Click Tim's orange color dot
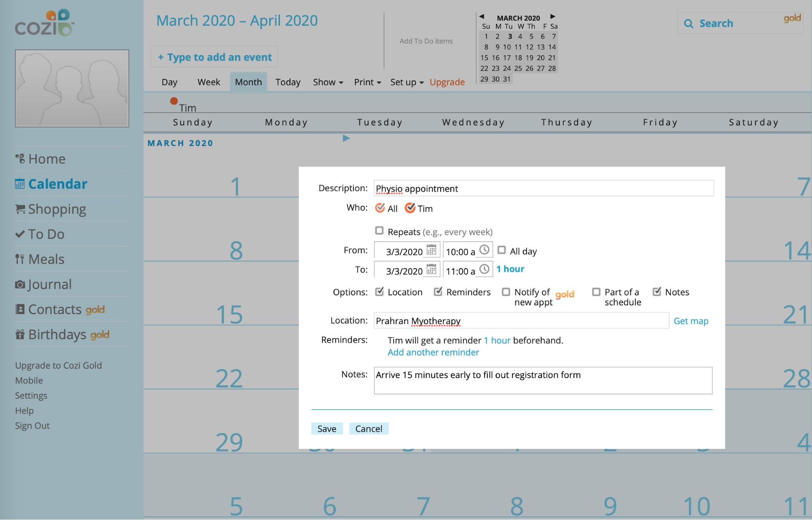Screen dimensions: 812x520 click(174, 101)
